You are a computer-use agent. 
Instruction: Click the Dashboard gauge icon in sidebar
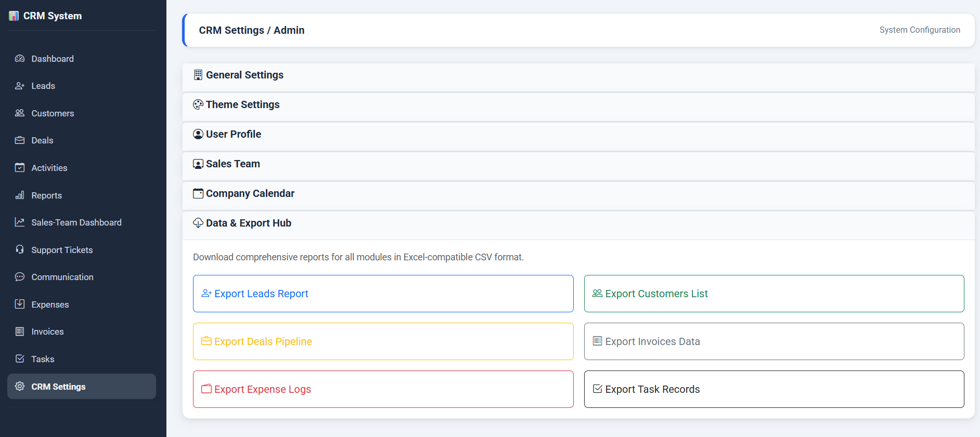(x=20, y=59)
